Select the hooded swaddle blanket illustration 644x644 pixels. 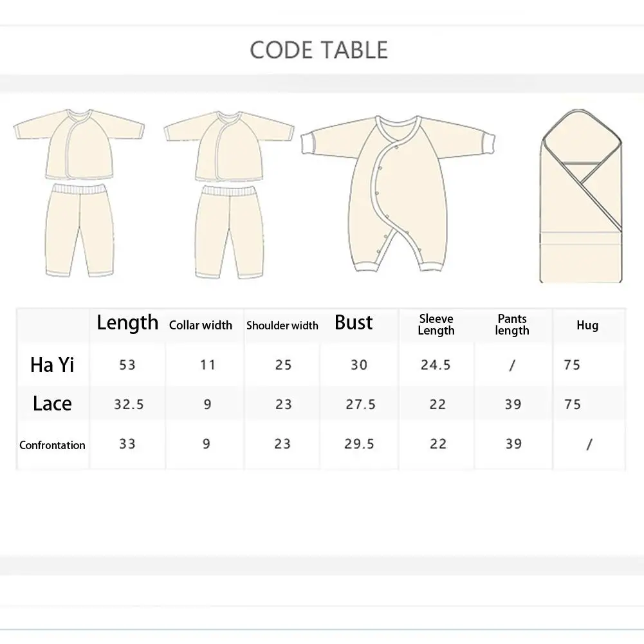[x=581, y=196]
